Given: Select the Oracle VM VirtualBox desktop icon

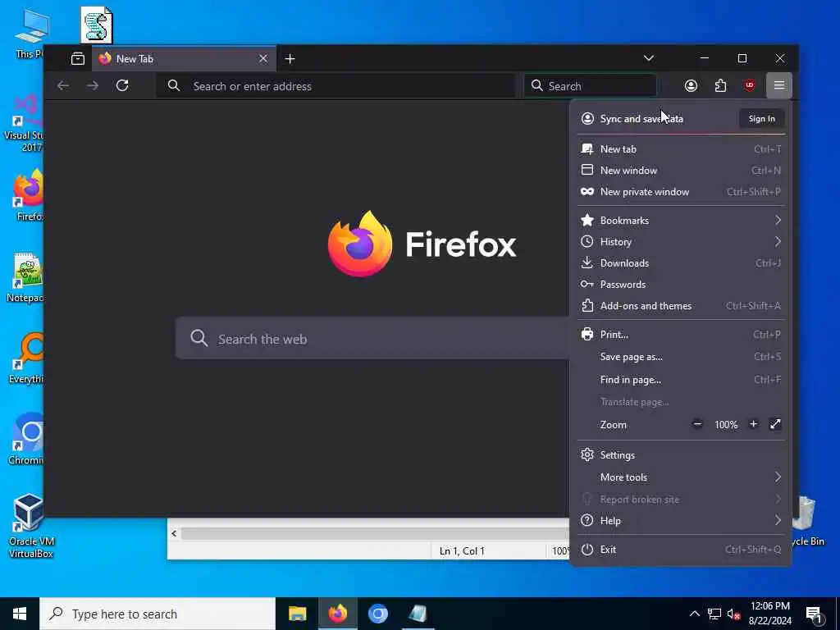Looking at the screenshot, I should (30, 526).
